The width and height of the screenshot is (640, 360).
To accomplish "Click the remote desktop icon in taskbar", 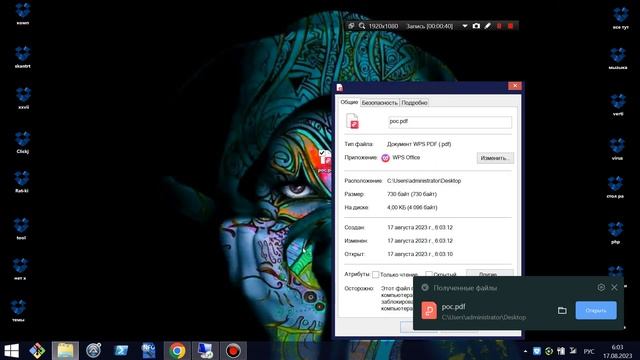I will 205,351.
